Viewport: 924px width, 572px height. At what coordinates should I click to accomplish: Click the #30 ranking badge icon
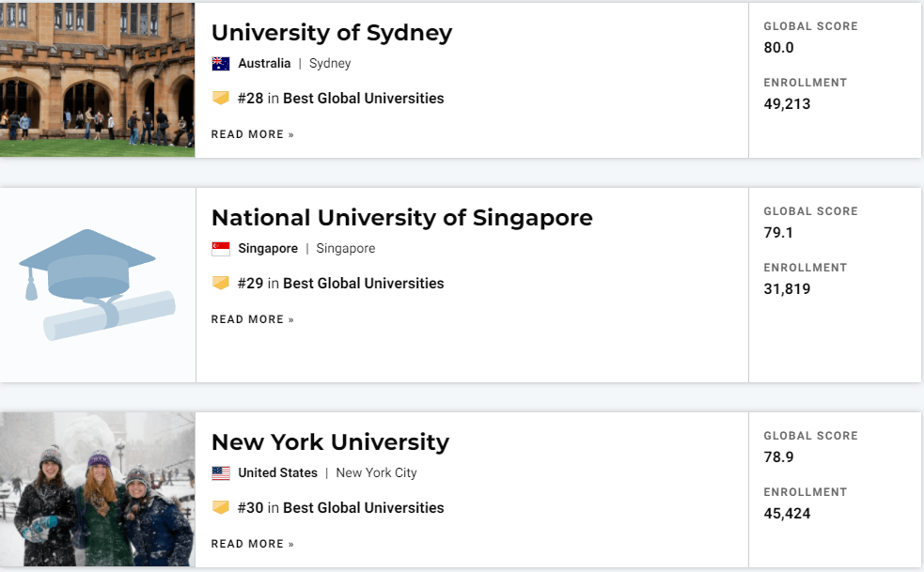click(x=220, y=507)
